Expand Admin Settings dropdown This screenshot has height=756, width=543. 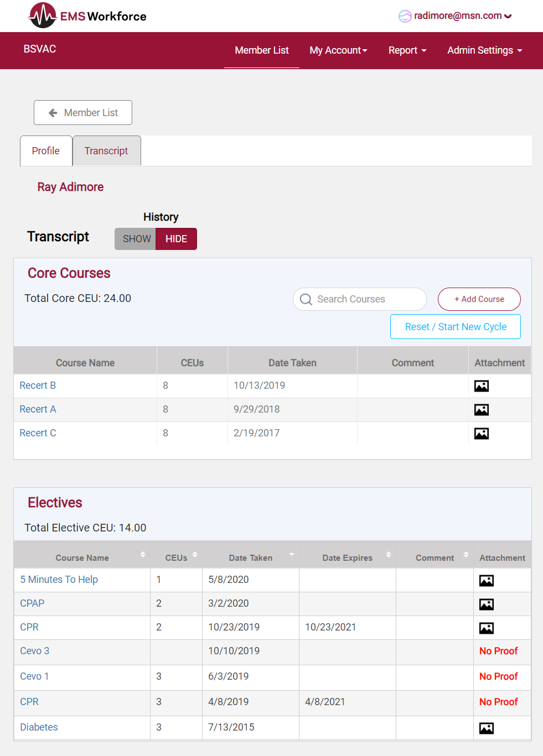click(484, 50)
